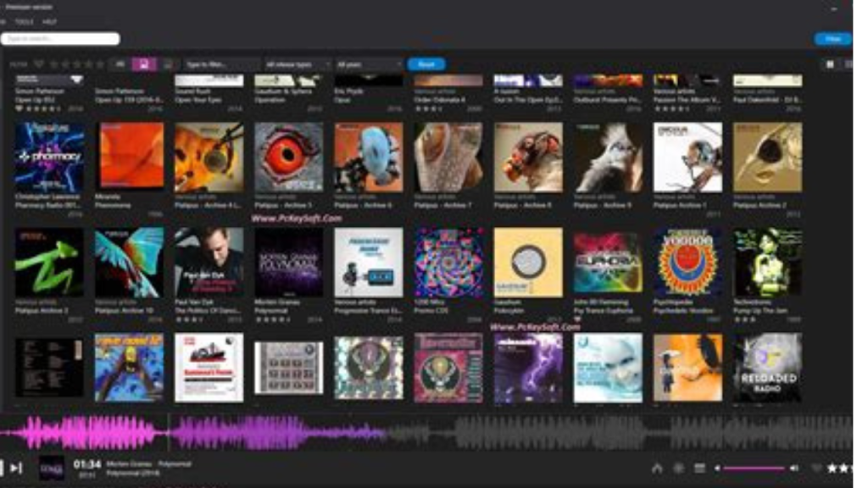Image resolution: width=868 pixels, height=488 pixels.
Task: Open the All release types dropdown
Action: coord(298,64)
